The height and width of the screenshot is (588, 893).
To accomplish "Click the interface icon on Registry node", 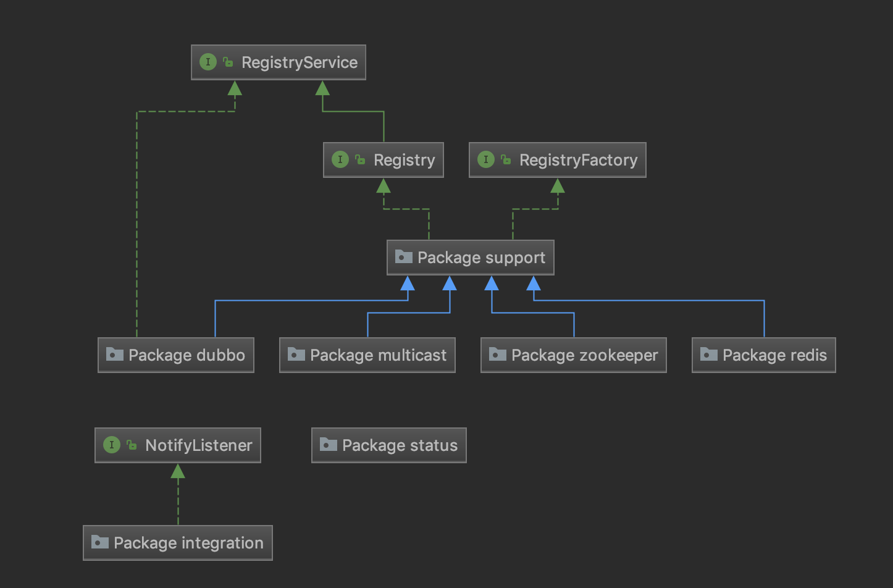I will pos(340,159).
